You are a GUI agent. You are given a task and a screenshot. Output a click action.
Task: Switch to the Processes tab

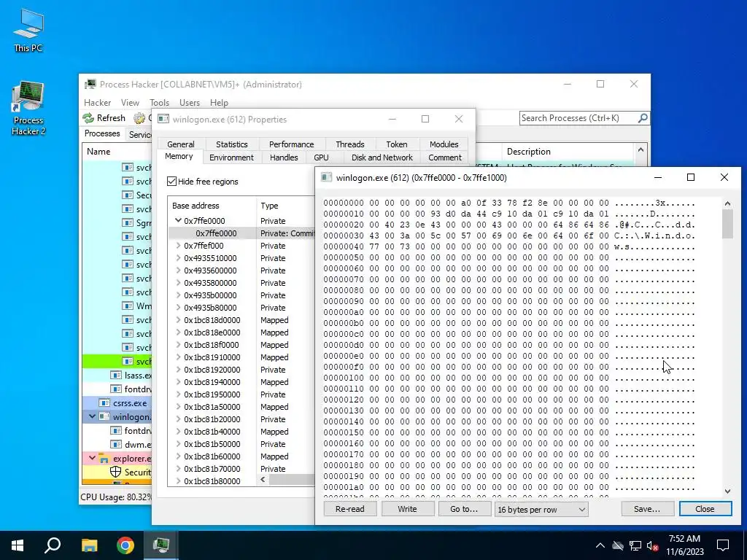(x=102, y=134)
